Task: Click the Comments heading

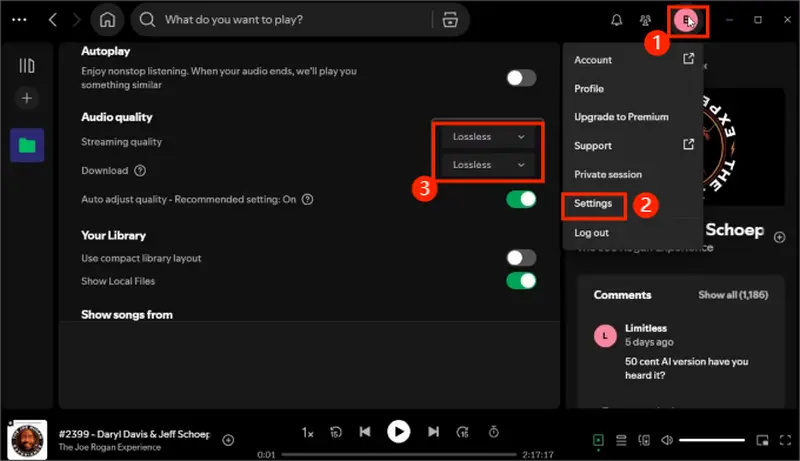Action: (x=622, y=295)
